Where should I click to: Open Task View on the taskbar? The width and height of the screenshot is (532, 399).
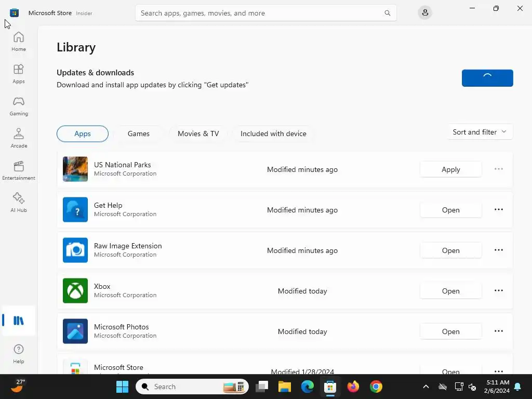(x=262, y=387)
